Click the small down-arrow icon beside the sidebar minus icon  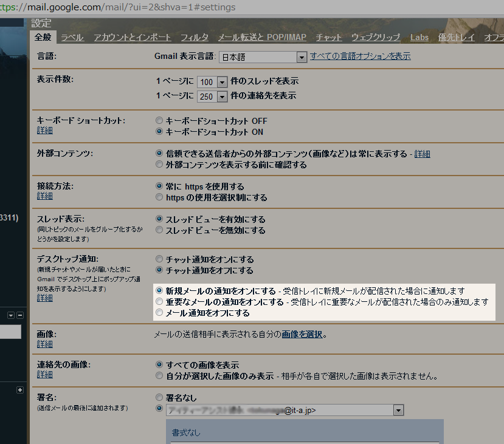pyautogui.click(x=11, y=315)
